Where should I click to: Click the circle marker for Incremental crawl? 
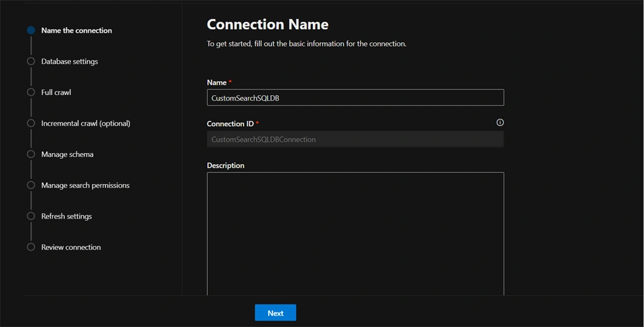(31, 123)
